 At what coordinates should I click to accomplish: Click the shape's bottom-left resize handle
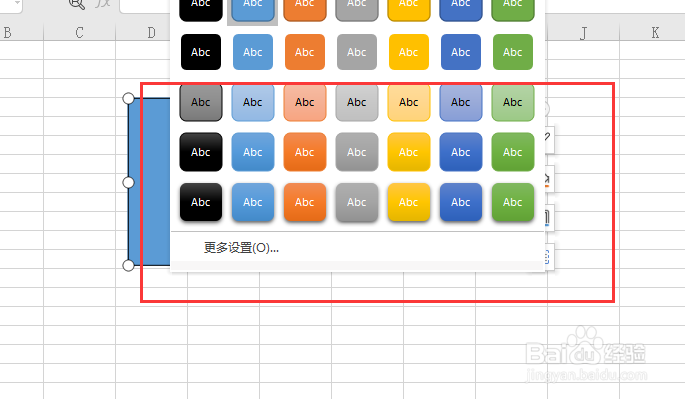128,265
